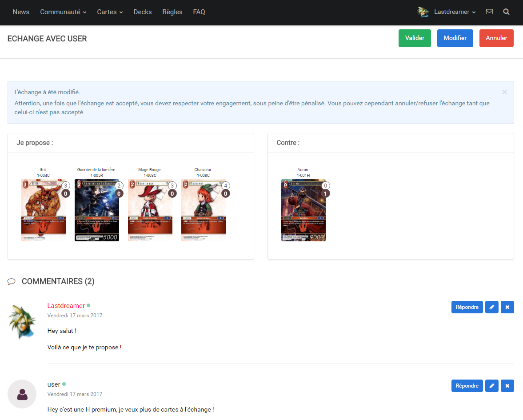Select the Chasseur 1-008C card
This screenshot has width=523, height=420.
pyautogui.click(x=204, y=210)
